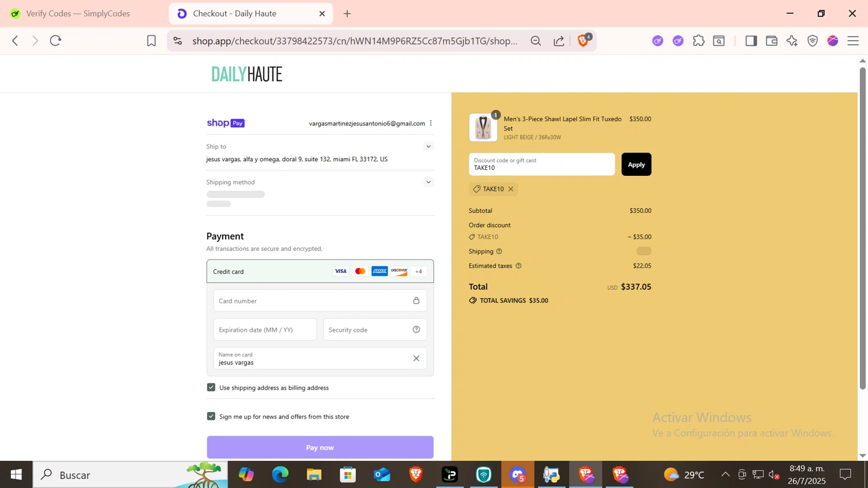
Task: Open the extensions puzzle icon
Action: [x=698, y=40]
